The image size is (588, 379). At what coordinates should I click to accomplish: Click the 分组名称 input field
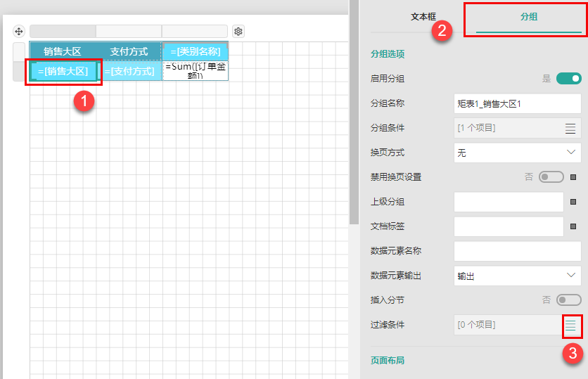[x=517, y=103]
